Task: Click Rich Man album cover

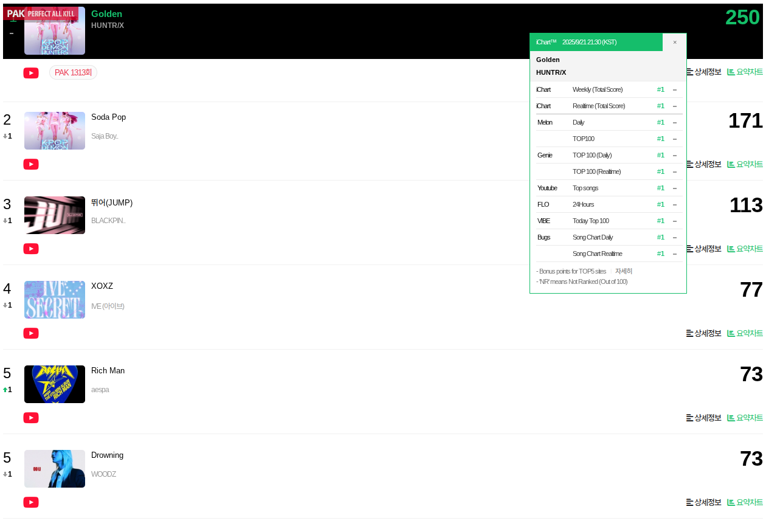Action: (x=55, y=384)
